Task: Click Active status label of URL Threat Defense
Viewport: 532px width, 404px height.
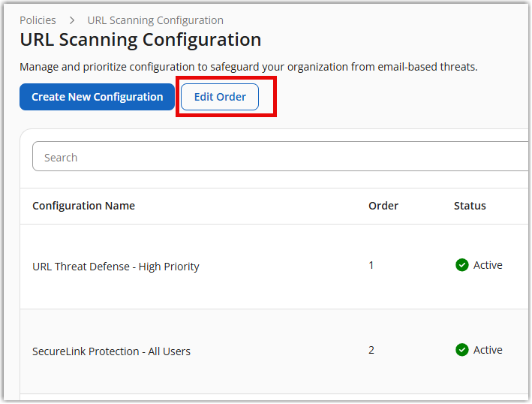Action: pyautogui.click(x=488, y=265)
